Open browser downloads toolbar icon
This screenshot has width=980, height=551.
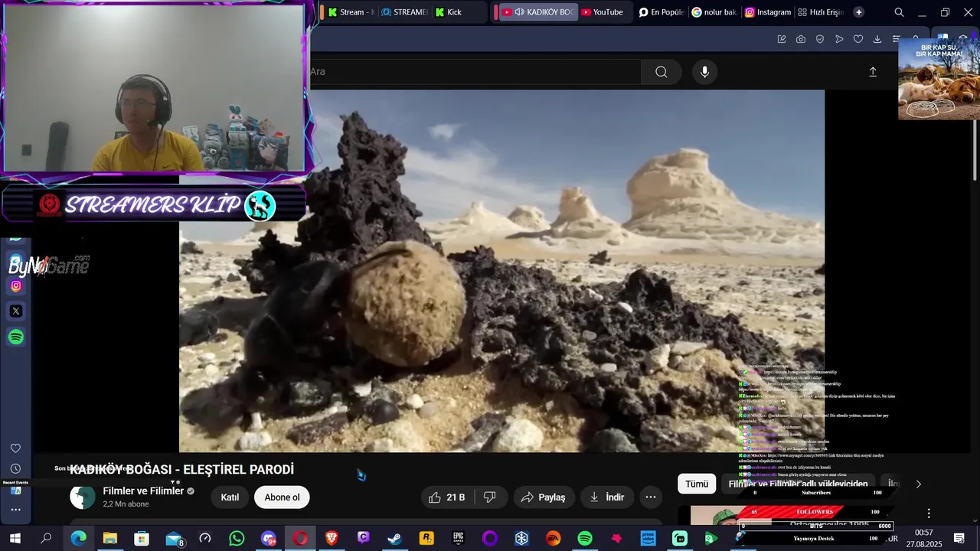click(x=877, y=39)
